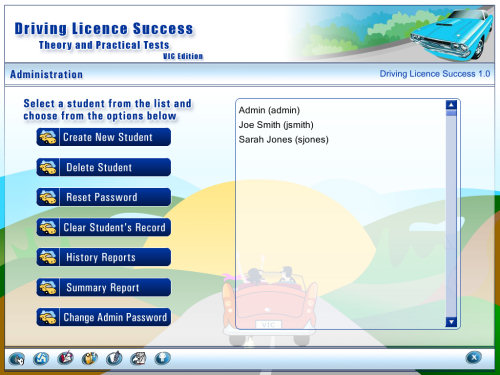
Task: Click Reset Password button
Action: click(x=104, y=197)
